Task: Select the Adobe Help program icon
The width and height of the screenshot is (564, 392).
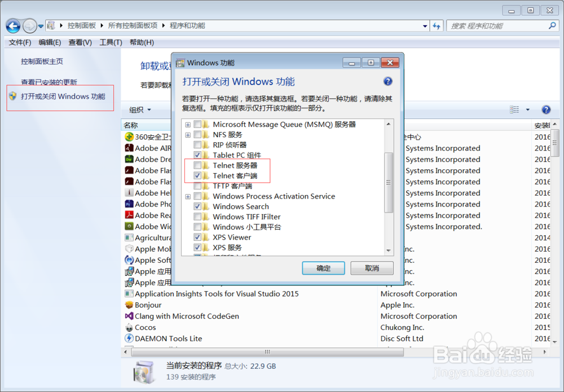Action: click(129, 193)
